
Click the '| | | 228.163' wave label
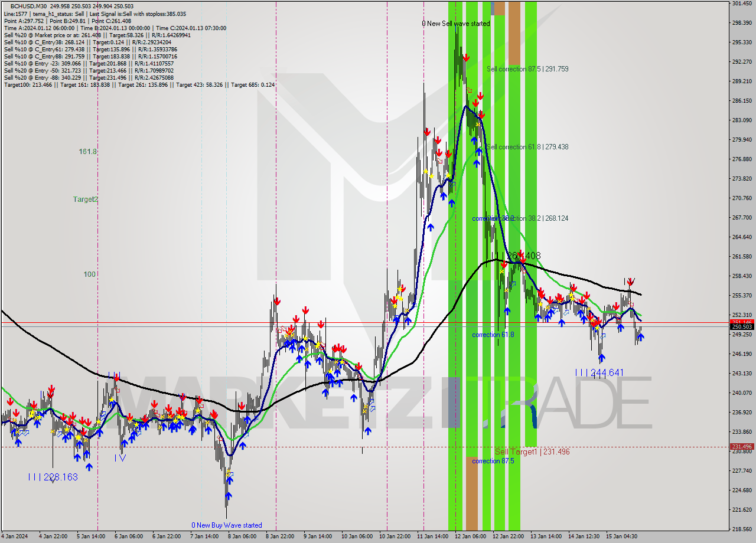coord(53,476)
